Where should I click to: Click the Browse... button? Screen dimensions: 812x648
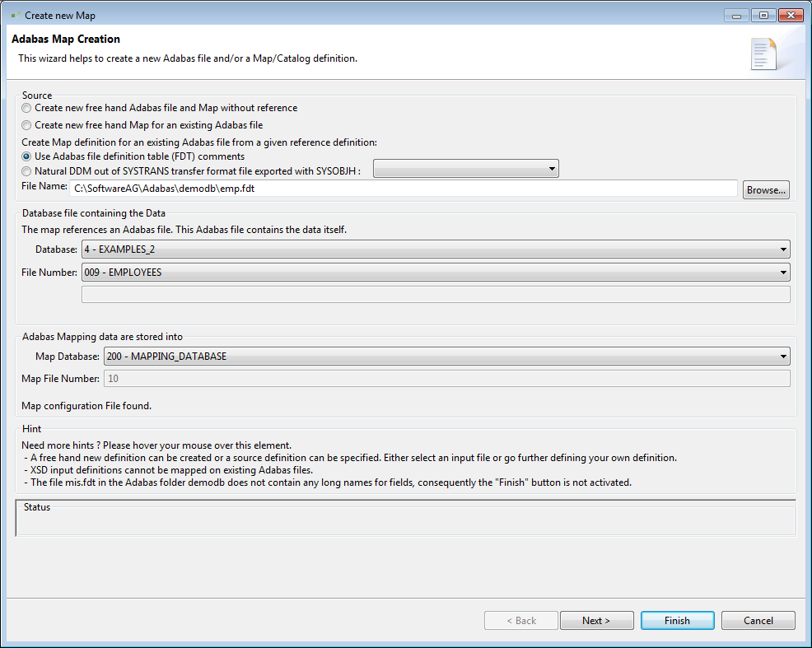tap(766, 190)
